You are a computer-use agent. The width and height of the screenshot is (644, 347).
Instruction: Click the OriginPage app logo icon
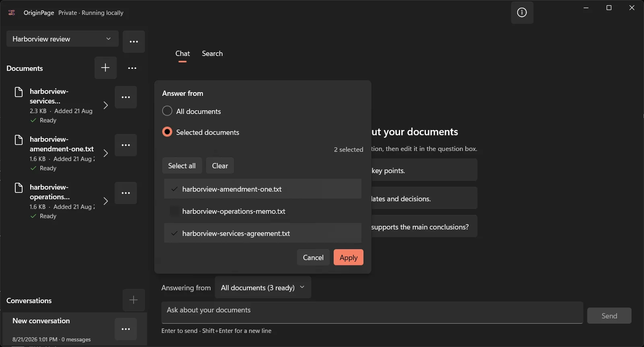tap(12, 12)
